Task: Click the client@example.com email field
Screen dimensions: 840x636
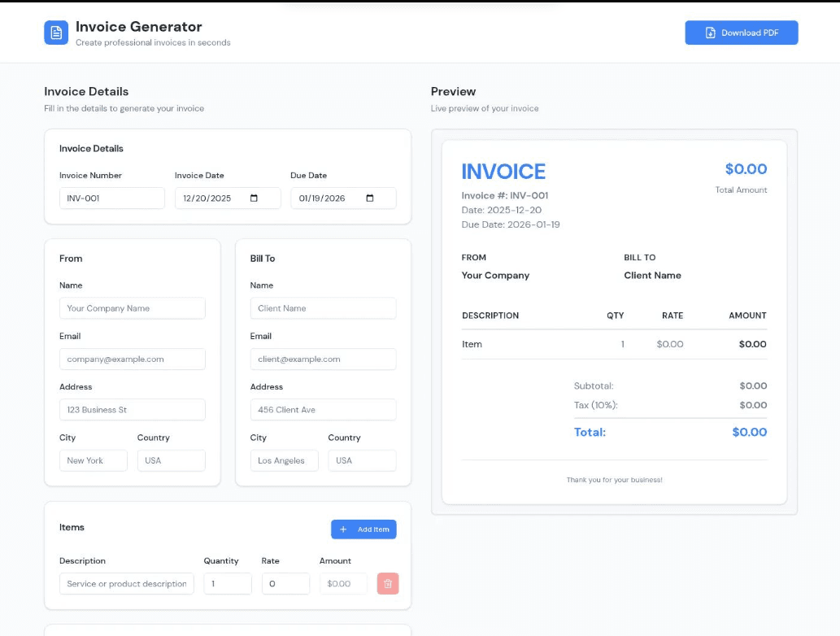Action: (323, 359)
